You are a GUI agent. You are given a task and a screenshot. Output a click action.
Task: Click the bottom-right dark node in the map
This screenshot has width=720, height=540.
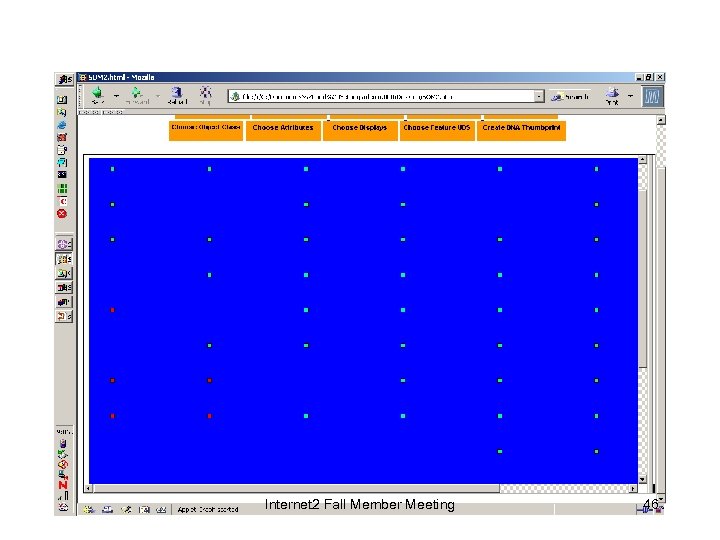coord(596,451)
